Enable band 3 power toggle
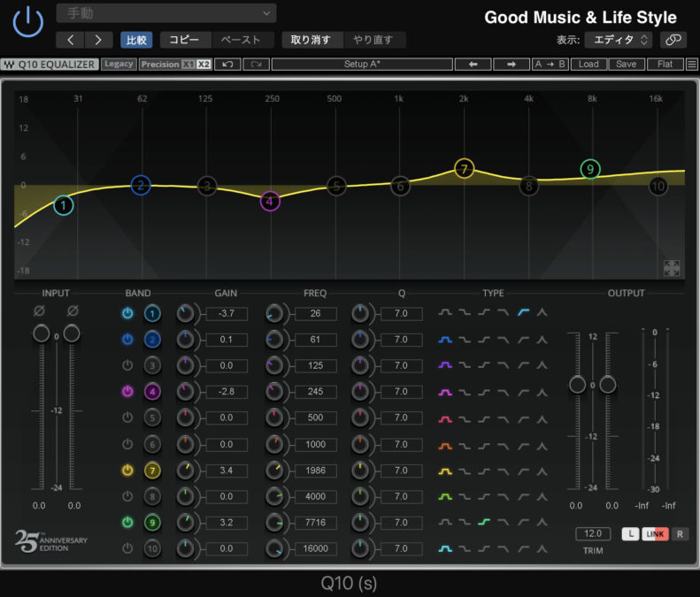The image size is (700, 597). (x=127, y=365)
